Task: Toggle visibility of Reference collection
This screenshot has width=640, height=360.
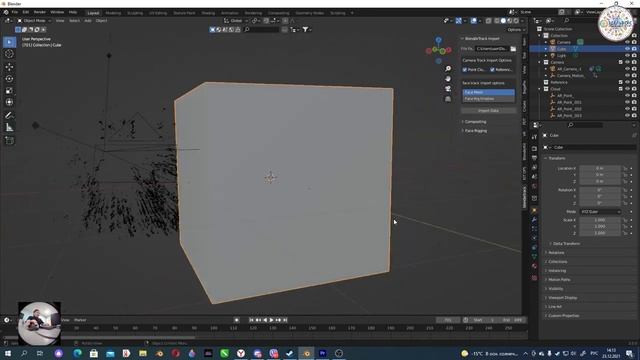Action: pos(627,82)
